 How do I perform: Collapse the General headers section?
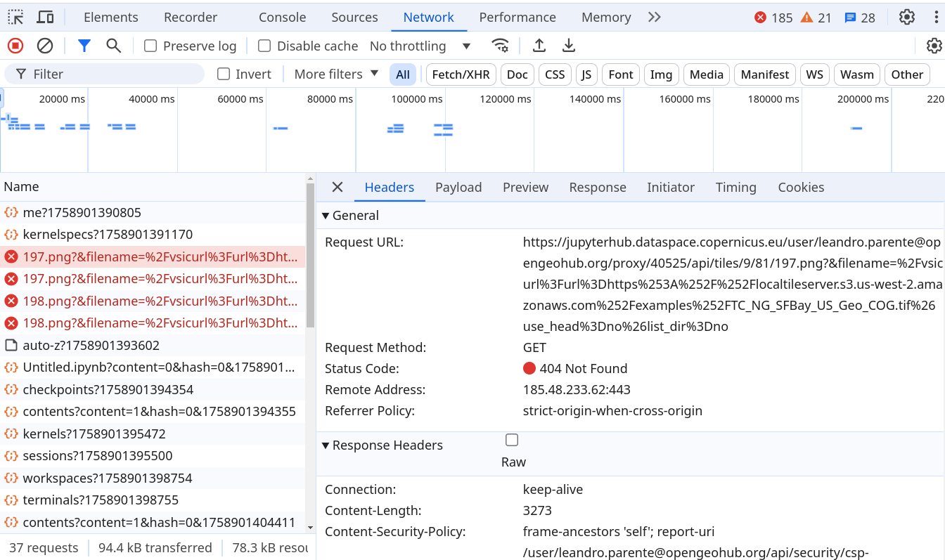[326, 216]
